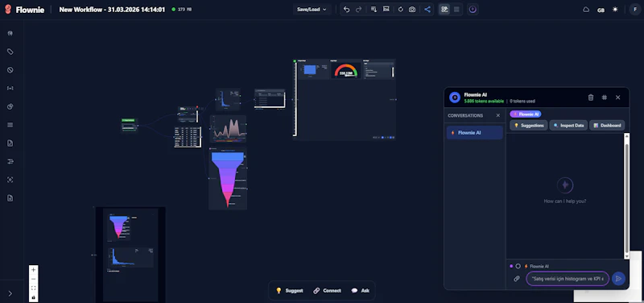
Task: Zoom in with the plus control
Action: pyautogui.click(x=34, y=270)
